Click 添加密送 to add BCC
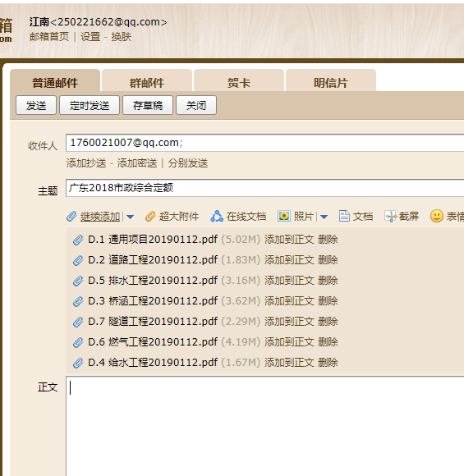464x476 pixels. pos(137,163)
